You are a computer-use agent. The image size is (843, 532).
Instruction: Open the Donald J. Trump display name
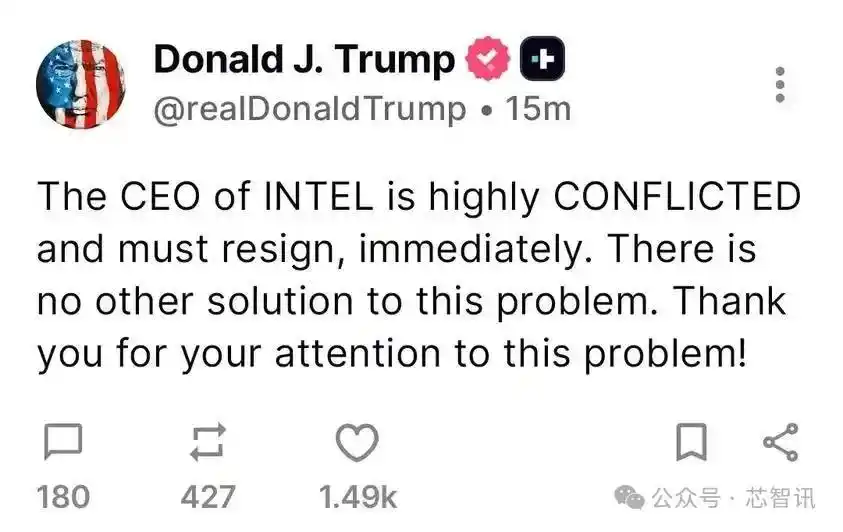tap(304, 59)
